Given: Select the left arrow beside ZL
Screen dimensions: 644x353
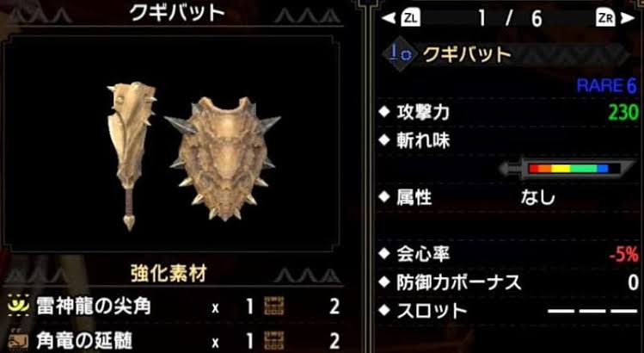Looking at the screenshot, I should point(389,18).
